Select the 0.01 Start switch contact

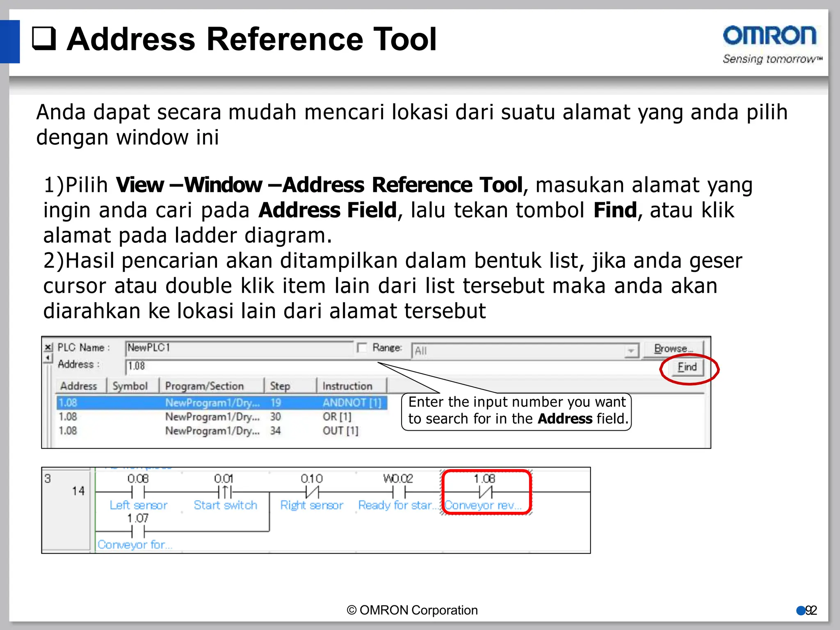click(224, 491)
